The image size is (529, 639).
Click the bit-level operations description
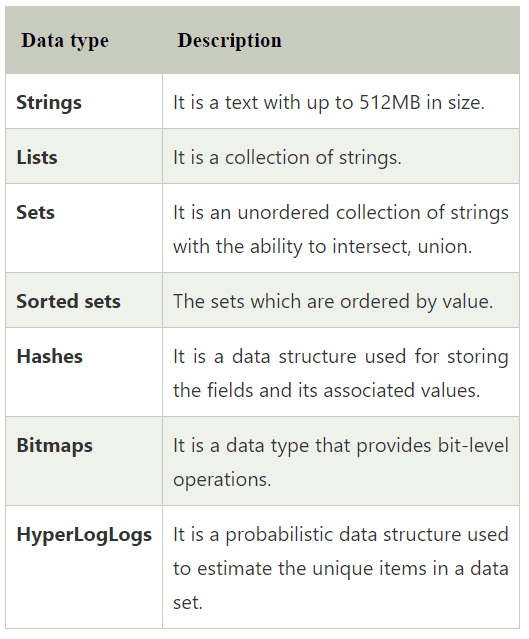point(341,462)
